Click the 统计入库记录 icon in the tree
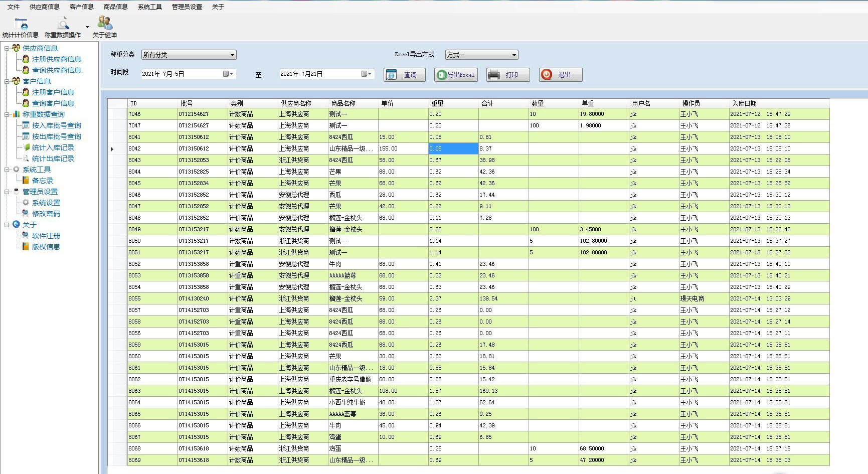The height and width of the screenshot is (474, 868). point(26,147)
